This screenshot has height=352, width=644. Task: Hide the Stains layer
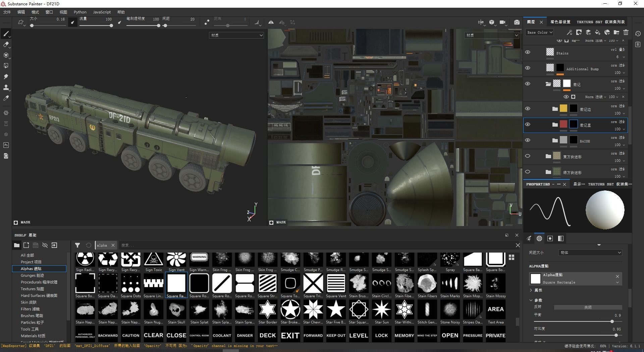(x=528, y=52)
